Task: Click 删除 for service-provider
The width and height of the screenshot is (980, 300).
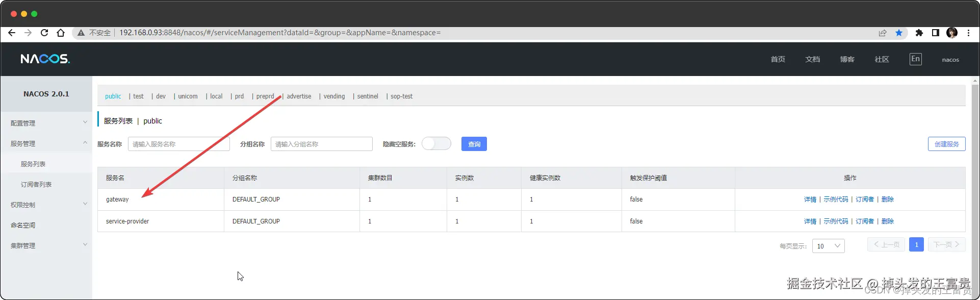Action: [888, 221]
